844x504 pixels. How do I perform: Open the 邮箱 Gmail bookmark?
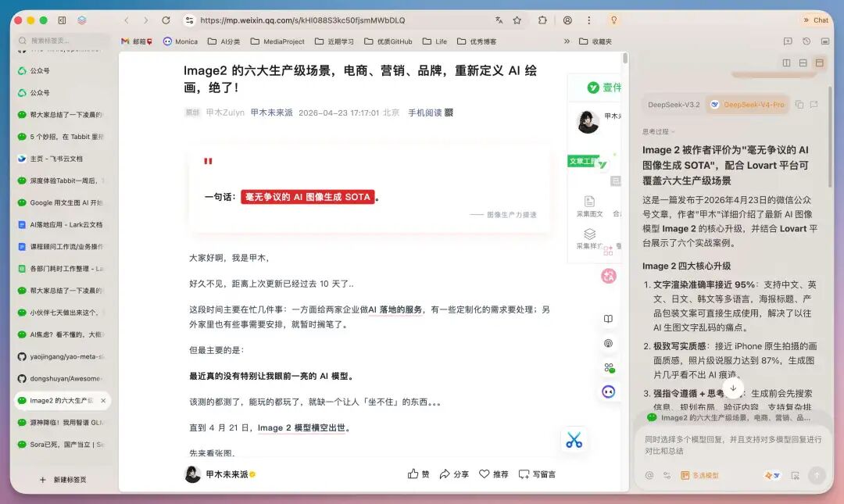pyautogui.click(x=137, y=41)
